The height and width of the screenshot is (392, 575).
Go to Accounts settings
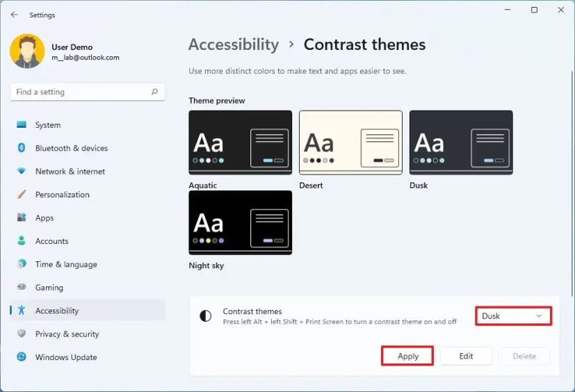88,241
